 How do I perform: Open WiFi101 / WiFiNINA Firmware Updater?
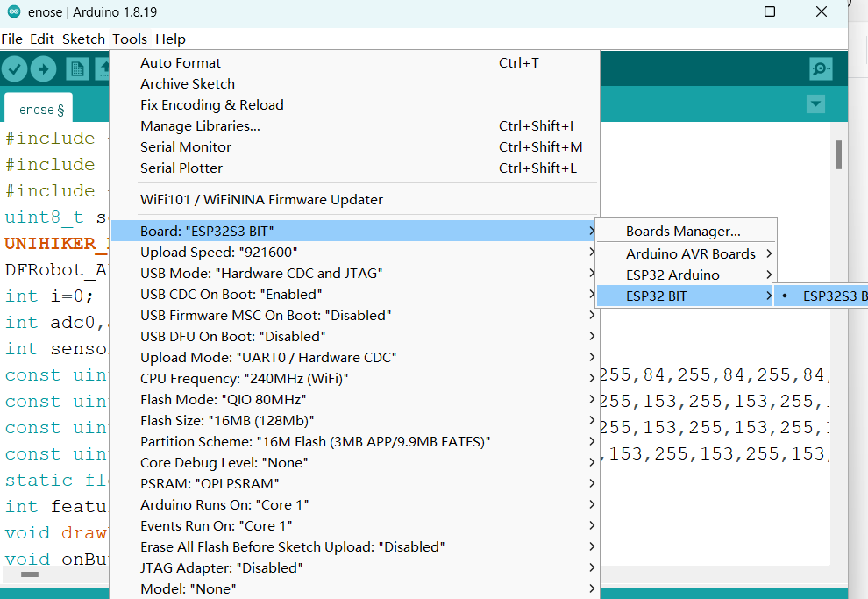coord(355,199)
